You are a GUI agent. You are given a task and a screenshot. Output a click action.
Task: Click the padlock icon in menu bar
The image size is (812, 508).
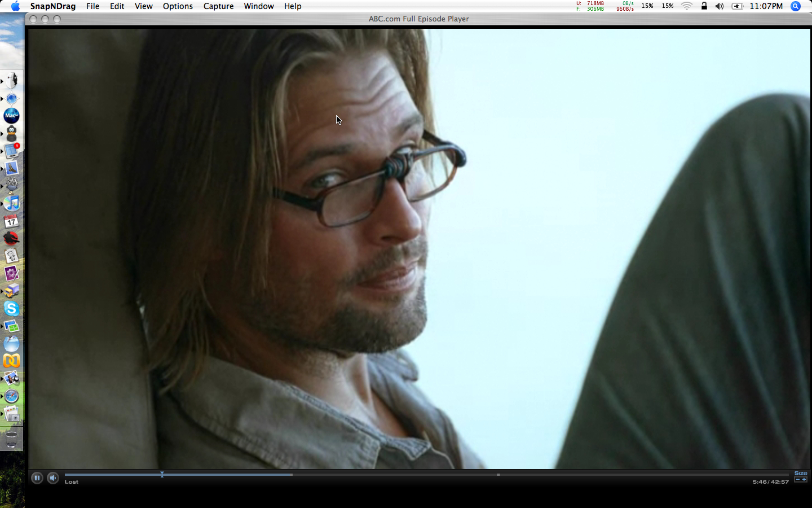pos(704,6)
